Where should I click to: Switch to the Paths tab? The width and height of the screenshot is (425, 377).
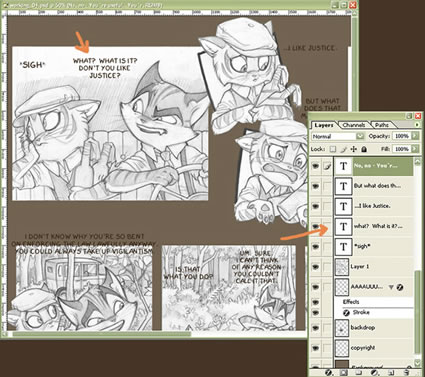[382, 125]
